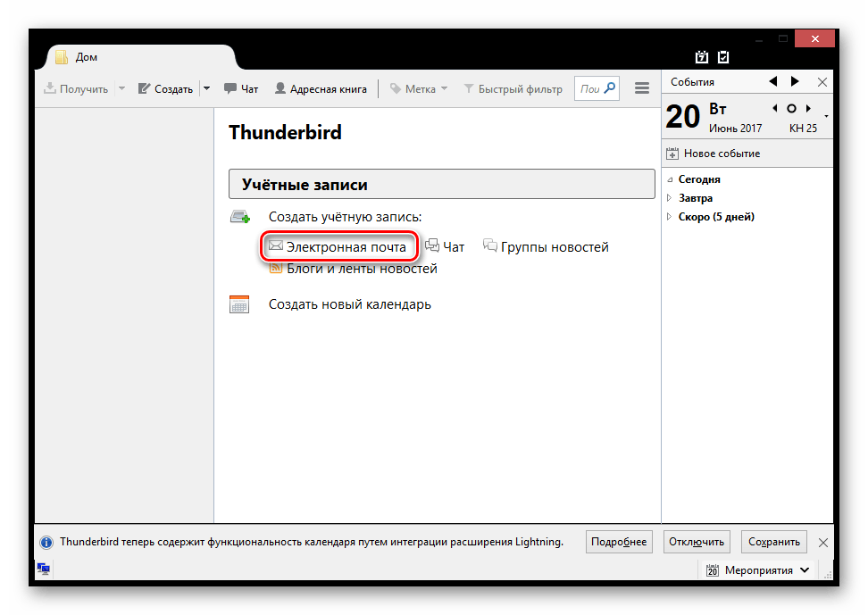Click the info icon in notification bar
The height and width of the screenshot is (615, 868).
point(46,543)
